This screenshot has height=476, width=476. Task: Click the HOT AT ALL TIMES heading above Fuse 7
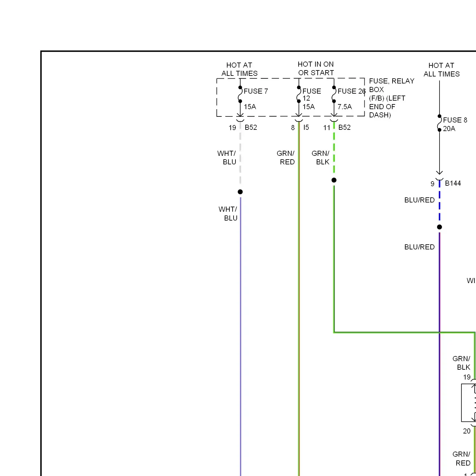(x=239, y=69)
